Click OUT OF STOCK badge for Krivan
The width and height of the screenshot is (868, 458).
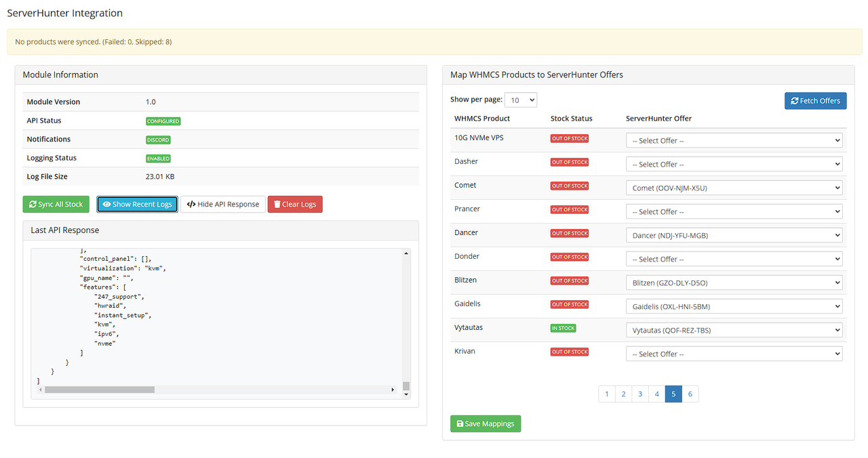pos(570,352)
